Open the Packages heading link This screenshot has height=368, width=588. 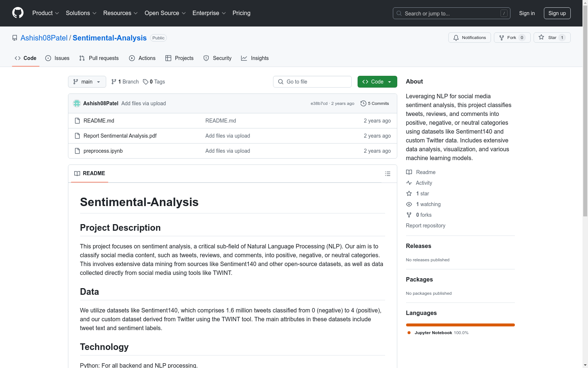(419, 279)
